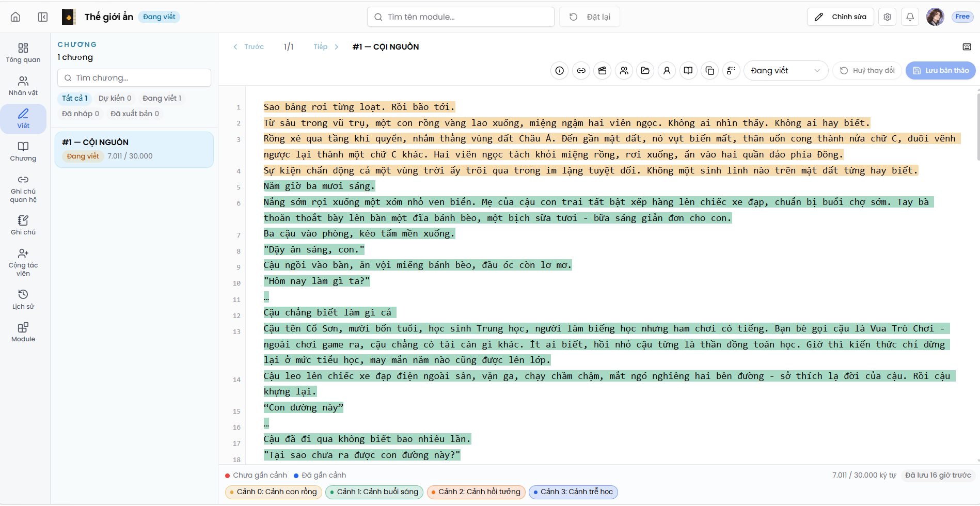The height and width of the screenshot is (506, 980).
Task: Select the Cảnh 0: Cảnh con rồng chip
Action: [274, 492]
